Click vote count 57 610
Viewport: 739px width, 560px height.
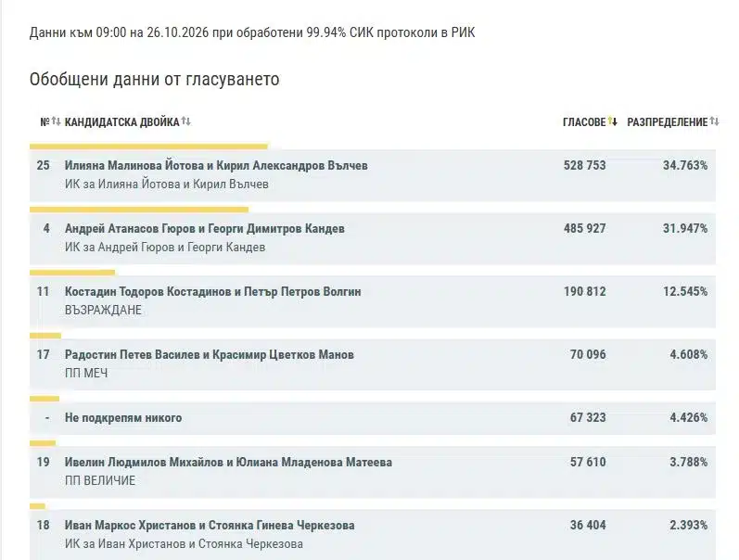pyautogui.click(x=588, y=463)
